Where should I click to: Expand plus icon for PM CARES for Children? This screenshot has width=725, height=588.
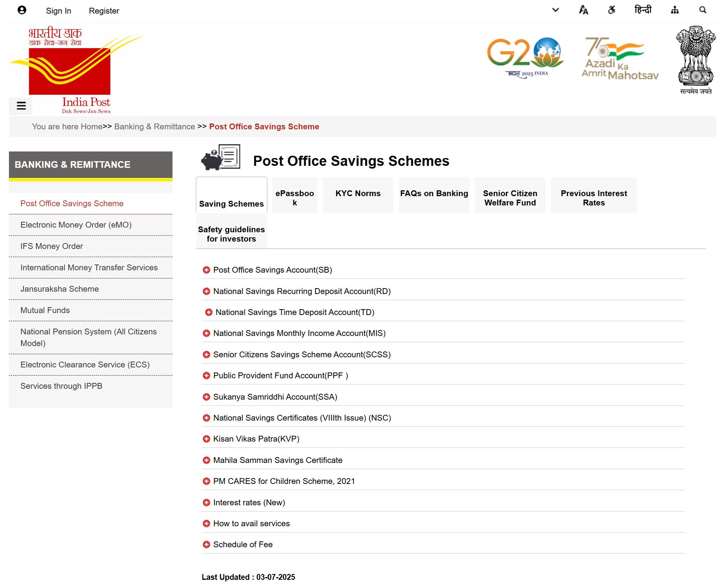[x=206, y=481]
